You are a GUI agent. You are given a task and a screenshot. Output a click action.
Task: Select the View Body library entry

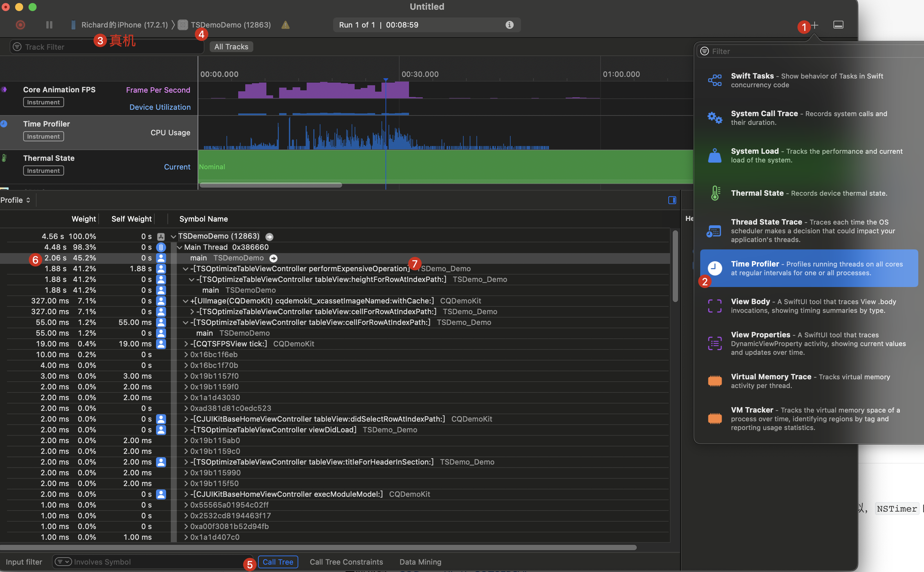coord(809,306)
